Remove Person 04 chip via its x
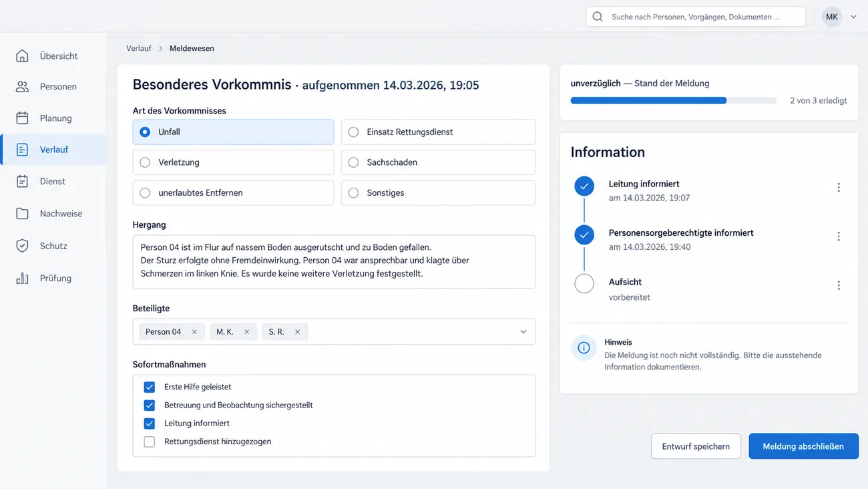868x489 pixels. click(194, 332)
